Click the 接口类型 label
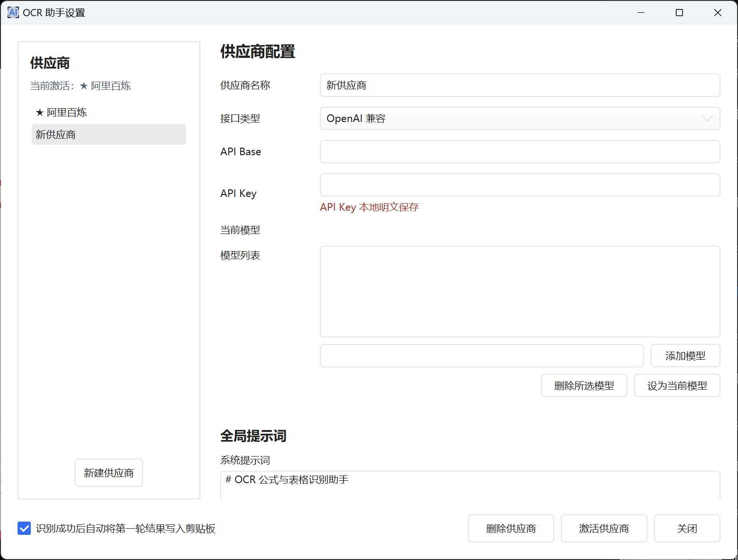Viewport: 738px width, 560px height. 240,119
